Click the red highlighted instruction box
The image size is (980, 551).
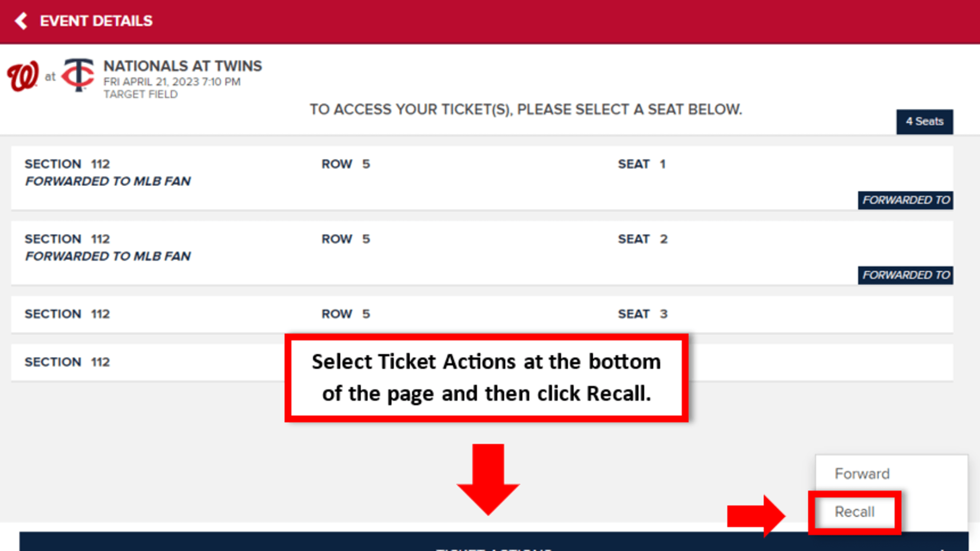[x=487, y=377]
